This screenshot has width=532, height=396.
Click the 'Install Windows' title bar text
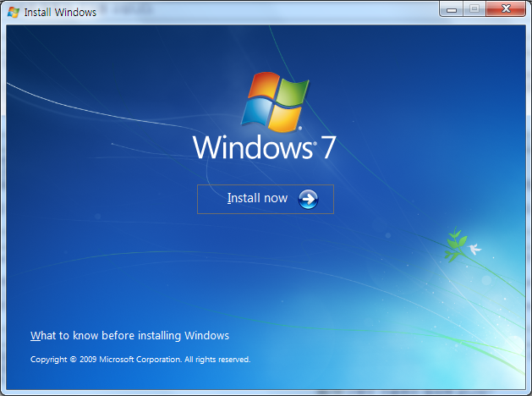point(60,12)
